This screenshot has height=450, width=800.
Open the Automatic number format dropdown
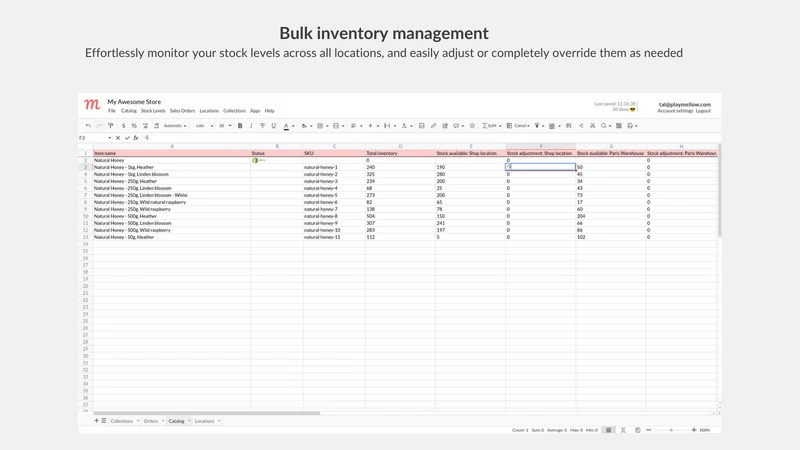point(174,126)
